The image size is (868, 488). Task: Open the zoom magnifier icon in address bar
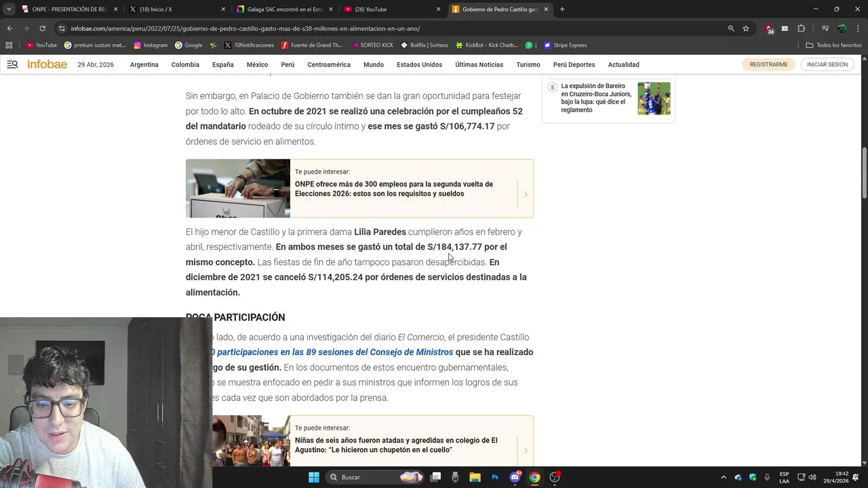[731, 28]
